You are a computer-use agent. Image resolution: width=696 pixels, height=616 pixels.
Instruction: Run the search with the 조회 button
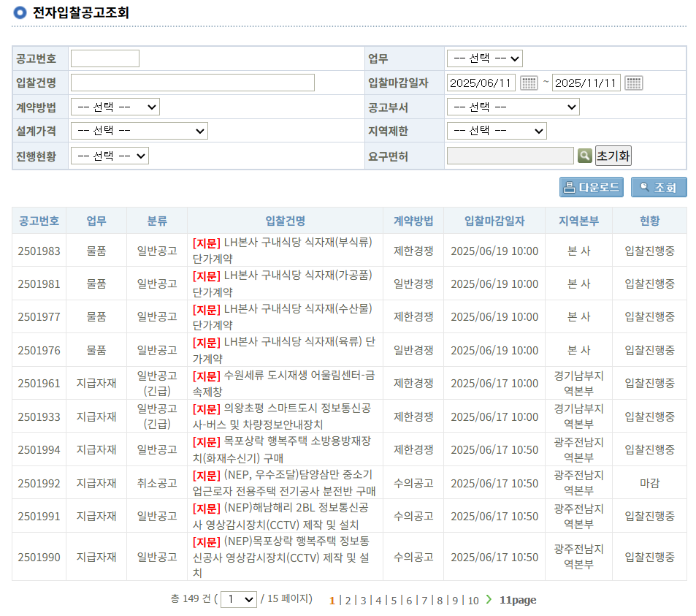click(658, 187)
